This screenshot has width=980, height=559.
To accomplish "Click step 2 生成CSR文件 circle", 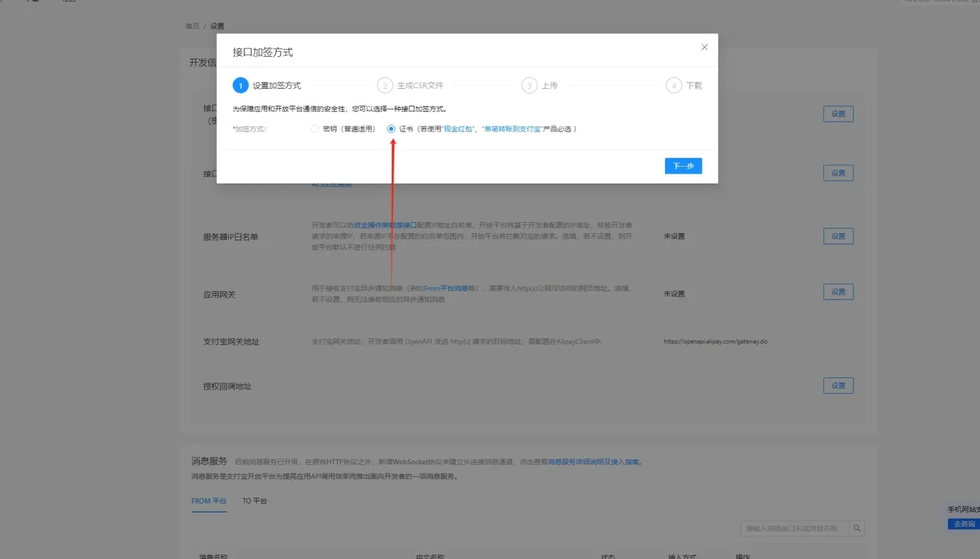I will [384, 86].
